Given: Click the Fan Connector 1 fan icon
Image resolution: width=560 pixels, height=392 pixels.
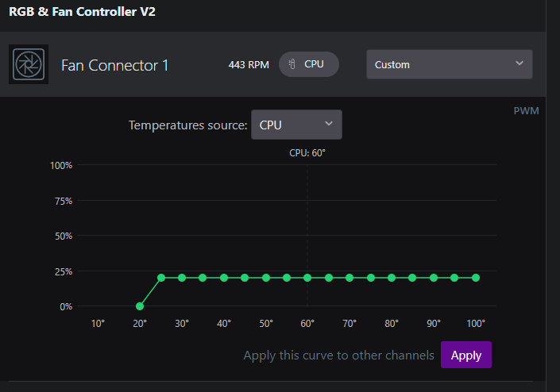Looking at the screenshot, I should click(x=29, y=64).
